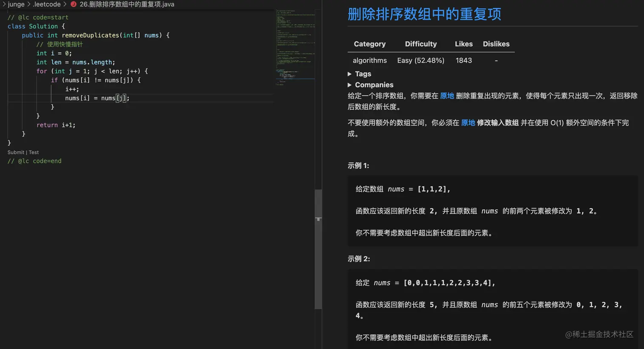The height and width of the screenshot is (349, 644).
Task: Click the if (nums[i] != nums[j]) line
Action: coord(96,80)
